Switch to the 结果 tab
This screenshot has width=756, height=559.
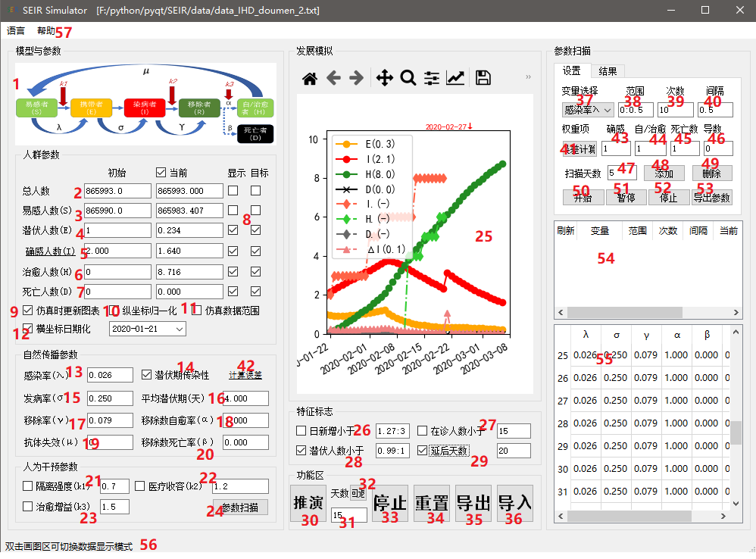(x=608, y=71)
